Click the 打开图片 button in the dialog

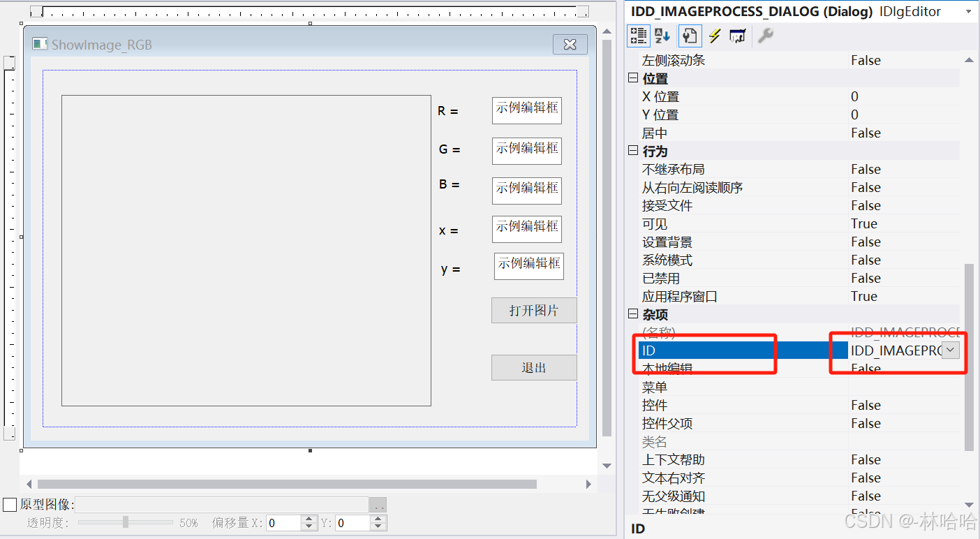534,310
